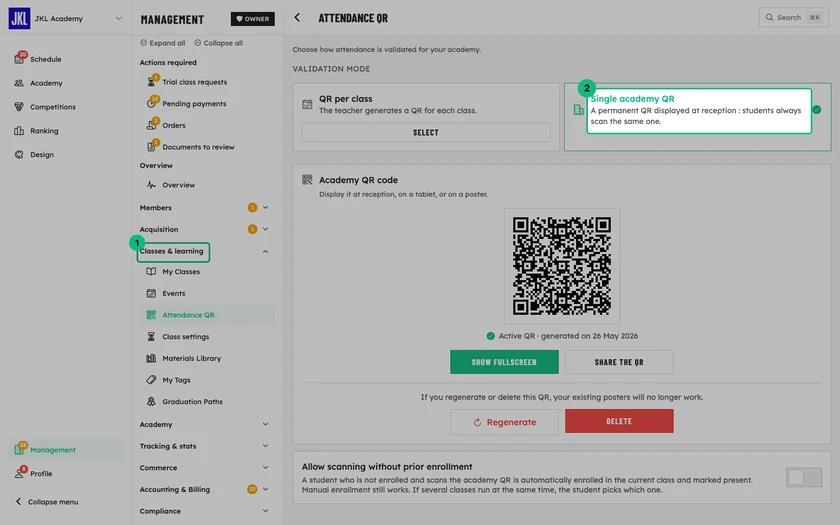840x525 pixels.
Task: Click the Overview pulse icon
Action: [x=151, y=185]
